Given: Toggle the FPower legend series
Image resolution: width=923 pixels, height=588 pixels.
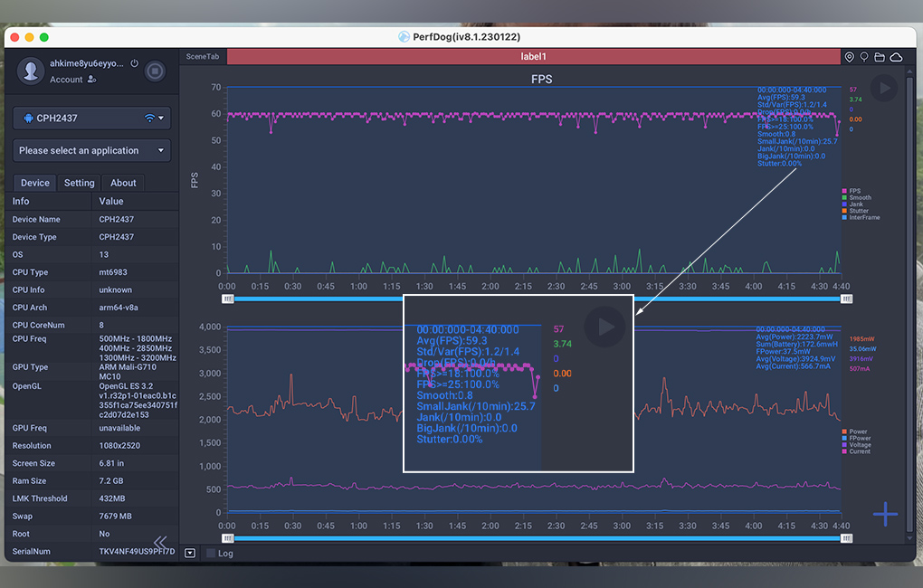Looking at the screenshot, I should coord(856,438).
